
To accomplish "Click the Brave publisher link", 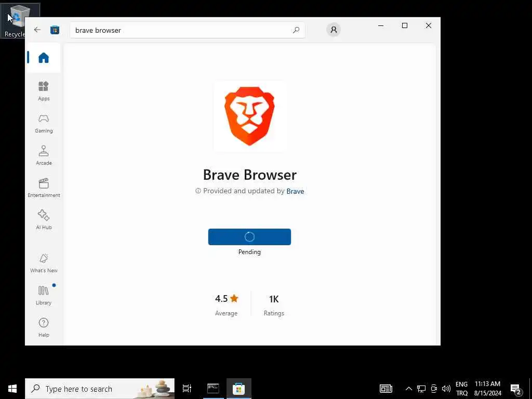I will pos(295,191).
